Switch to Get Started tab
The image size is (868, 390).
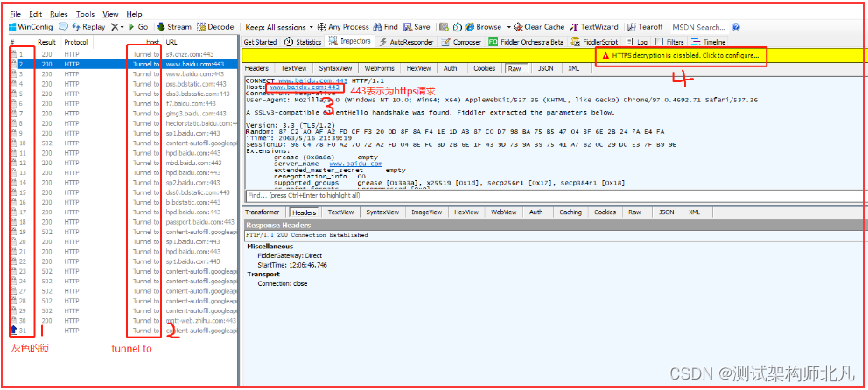pos(260,42)
